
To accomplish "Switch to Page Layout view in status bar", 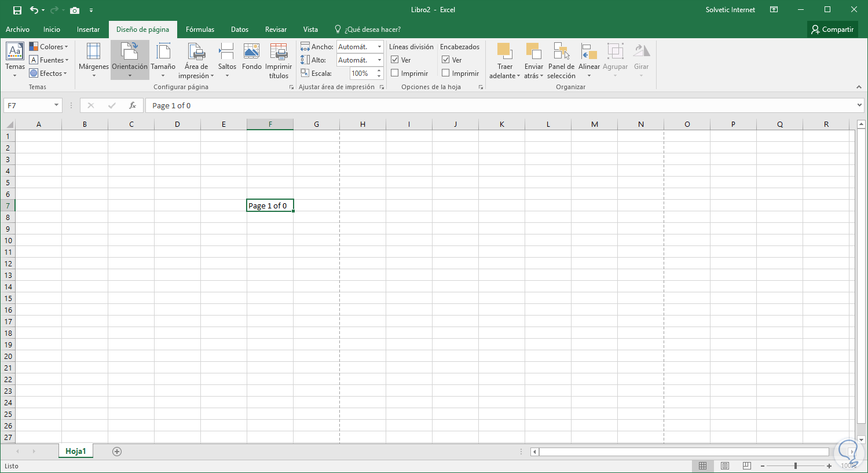I will pos(725,466).
